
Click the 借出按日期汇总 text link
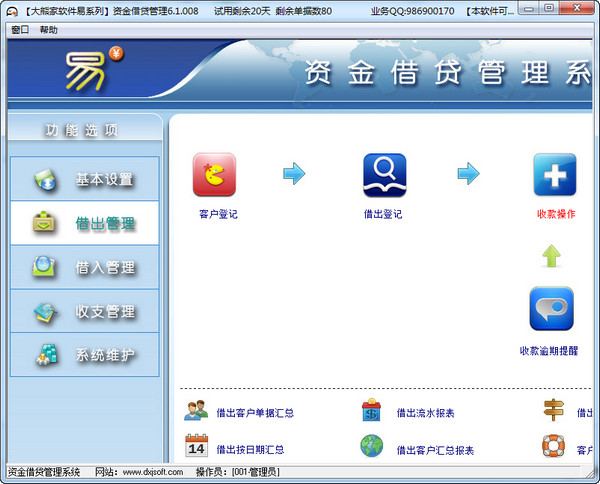pos(250,449)
